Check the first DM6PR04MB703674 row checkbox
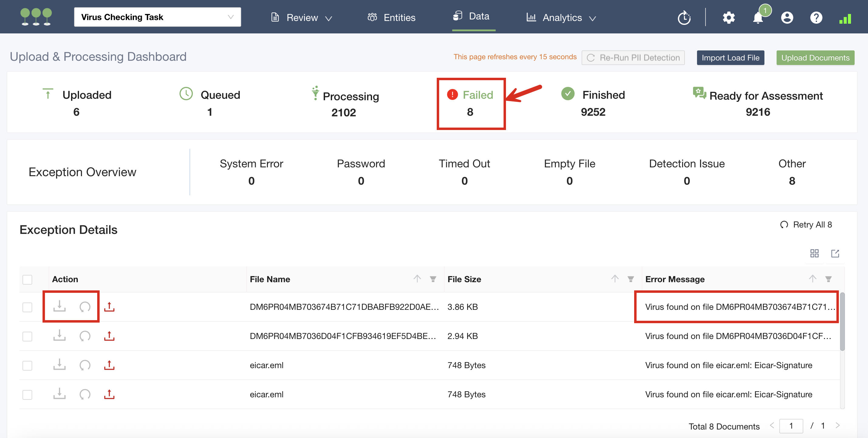 27,307
